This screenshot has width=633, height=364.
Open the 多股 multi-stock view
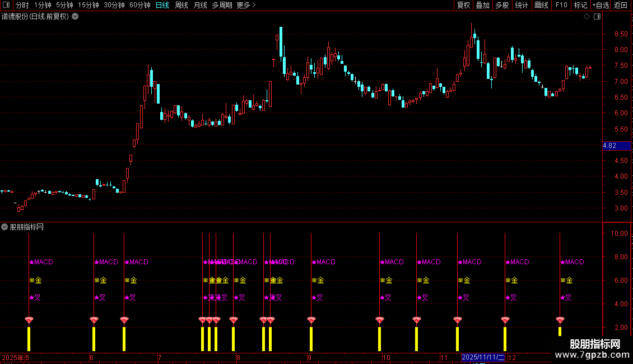(502, 5)
